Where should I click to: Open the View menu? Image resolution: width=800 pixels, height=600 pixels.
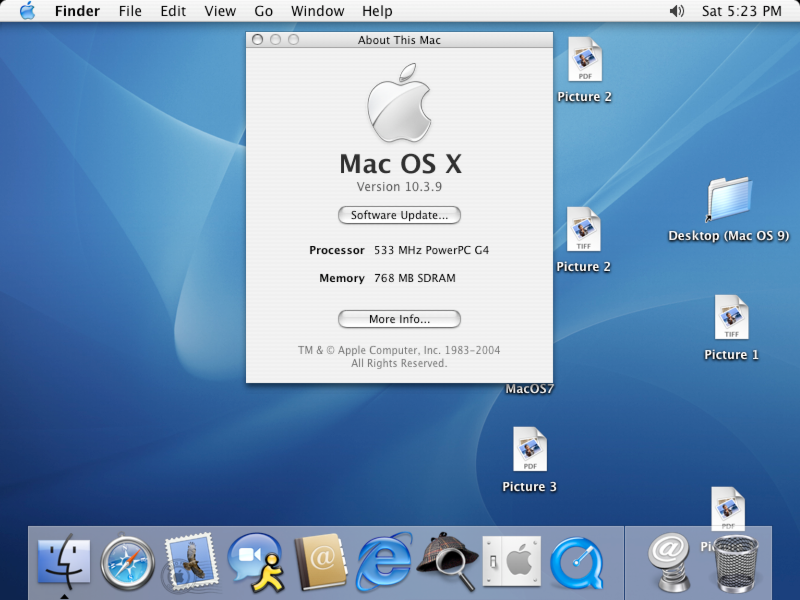pyautogui.click(x=220, y=11)
